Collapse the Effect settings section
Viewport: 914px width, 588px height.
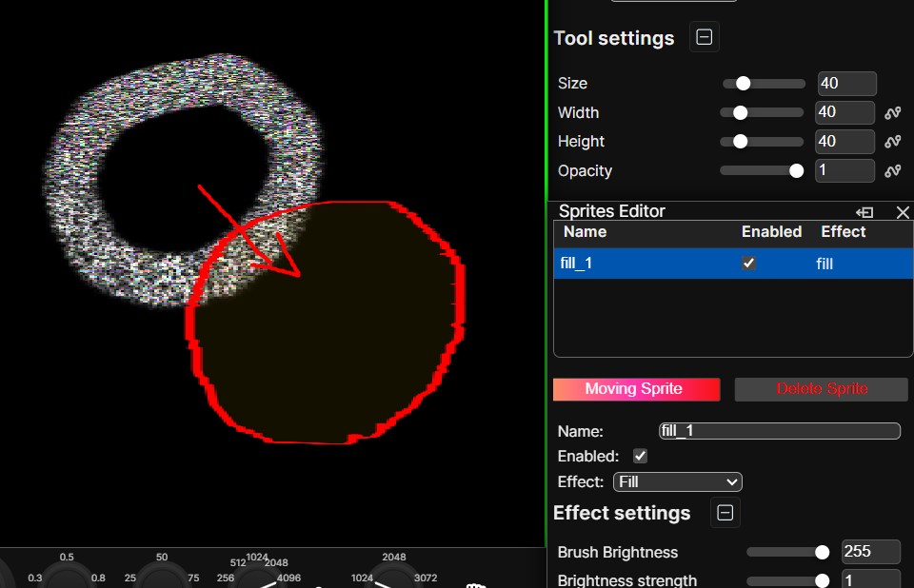tap(725, 513)
